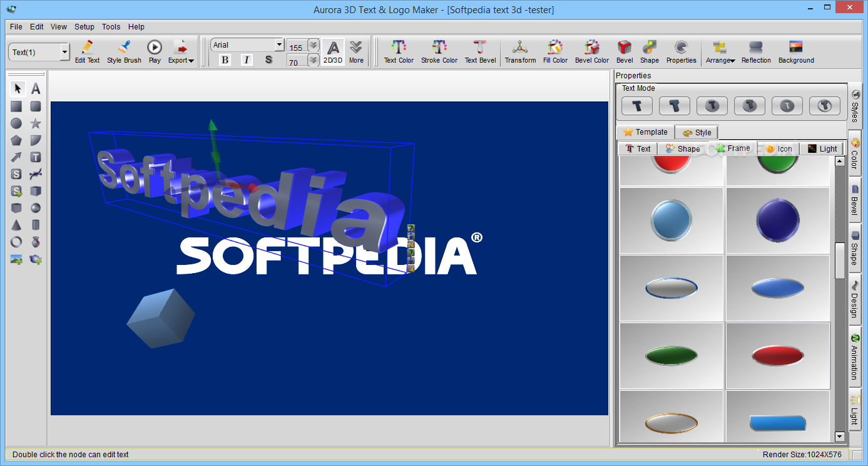868x466 pixels.
Task: Open the File menu
Action: tap(16, 27)
